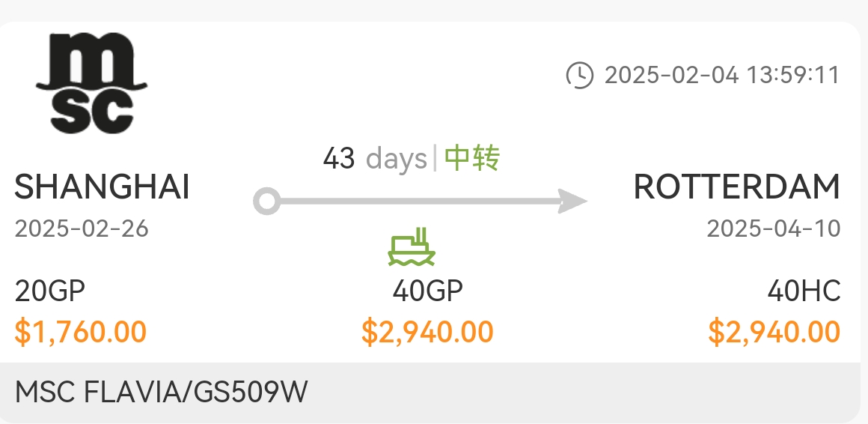Click the MSC carrier logo
Screen dimensions: 868x424
tap(91, 82)
